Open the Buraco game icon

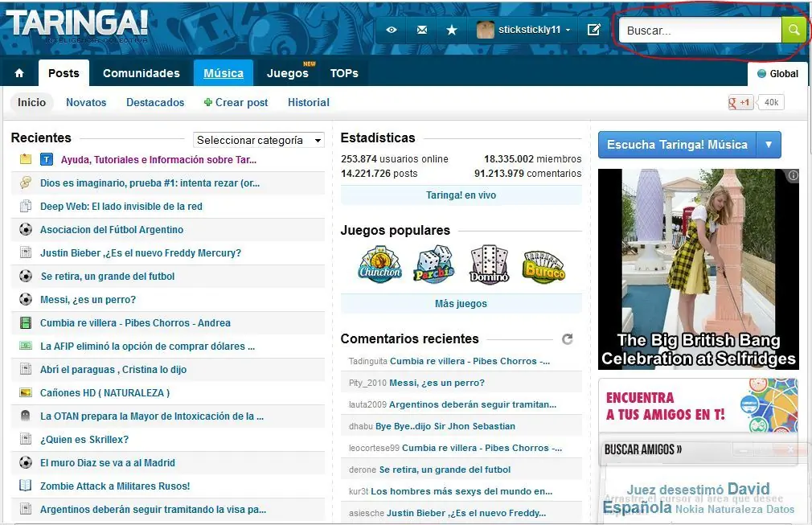543,266
